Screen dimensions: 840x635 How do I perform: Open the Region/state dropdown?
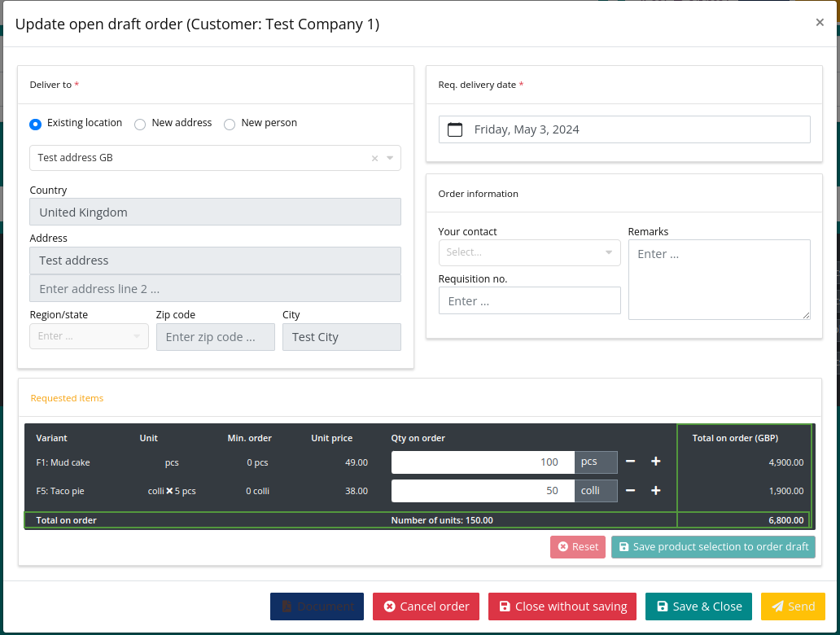click(135, 335)
